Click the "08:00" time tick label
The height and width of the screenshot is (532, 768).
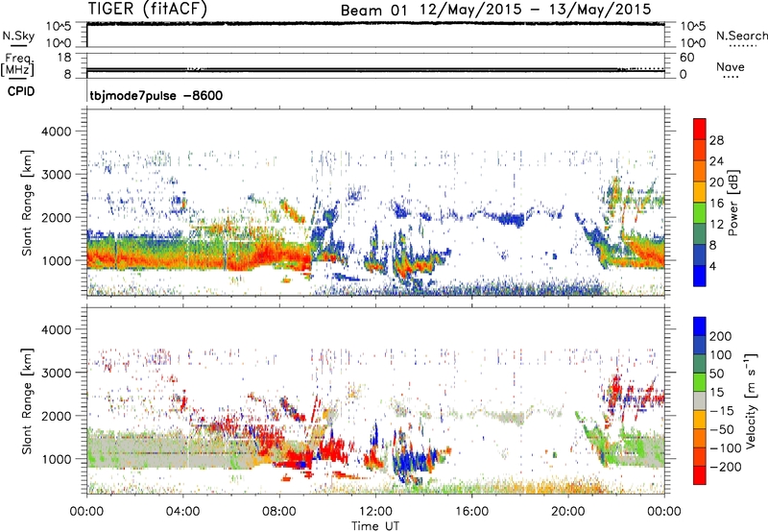point(279,512)
